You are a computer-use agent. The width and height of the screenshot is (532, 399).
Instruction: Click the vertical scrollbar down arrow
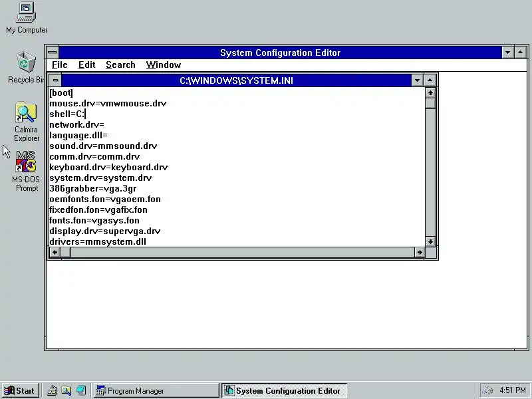click(430, 241)
